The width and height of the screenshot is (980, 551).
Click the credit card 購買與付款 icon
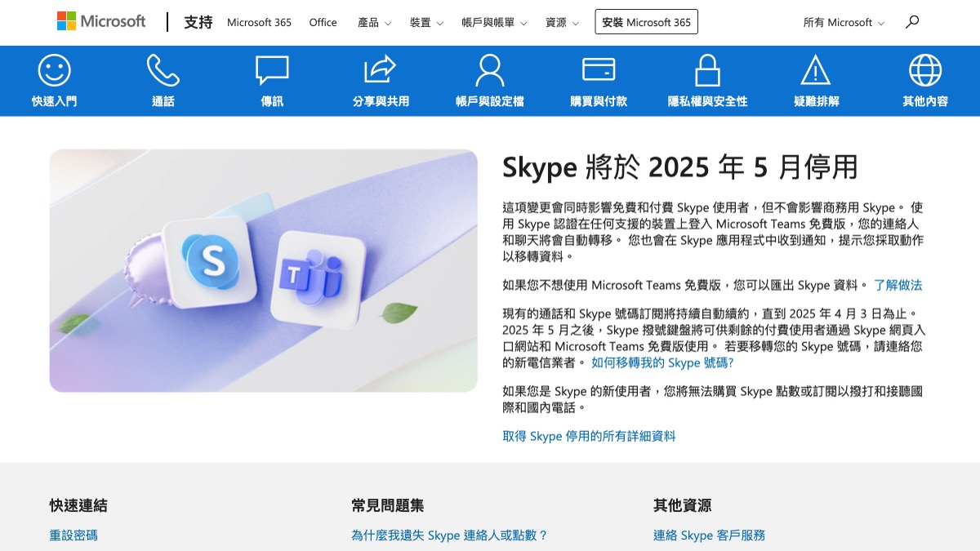tap(599, 70)
